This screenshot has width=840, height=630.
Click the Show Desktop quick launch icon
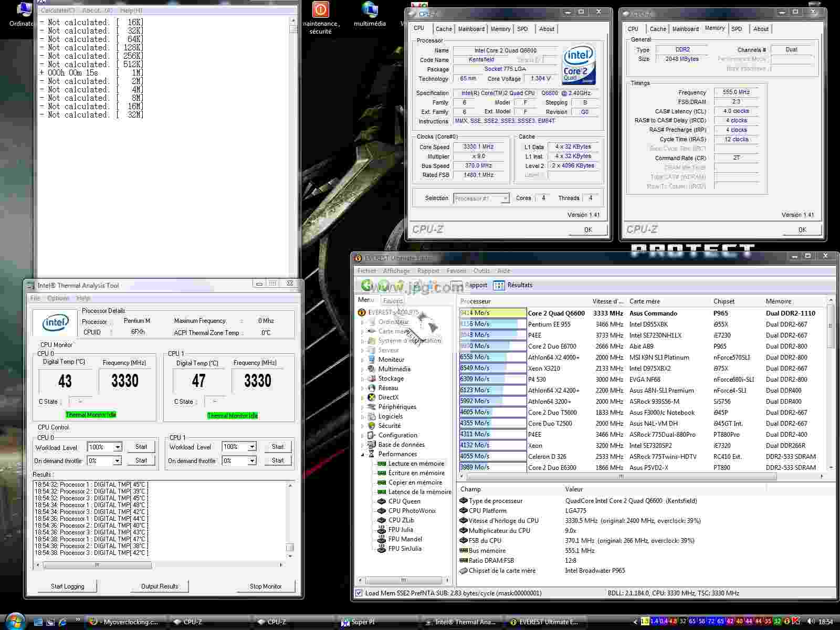coord(38,622)
